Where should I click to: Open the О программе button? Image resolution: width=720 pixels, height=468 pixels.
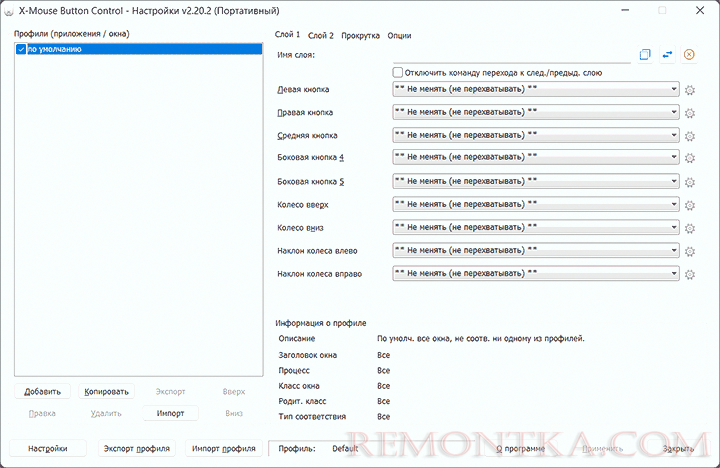pos(520,449)
